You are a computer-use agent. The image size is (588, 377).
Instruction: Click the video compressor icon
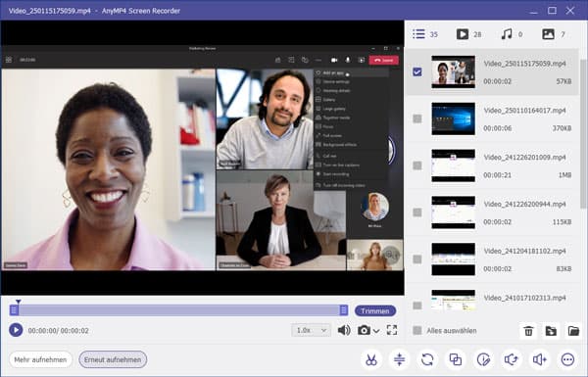(399, 359)
